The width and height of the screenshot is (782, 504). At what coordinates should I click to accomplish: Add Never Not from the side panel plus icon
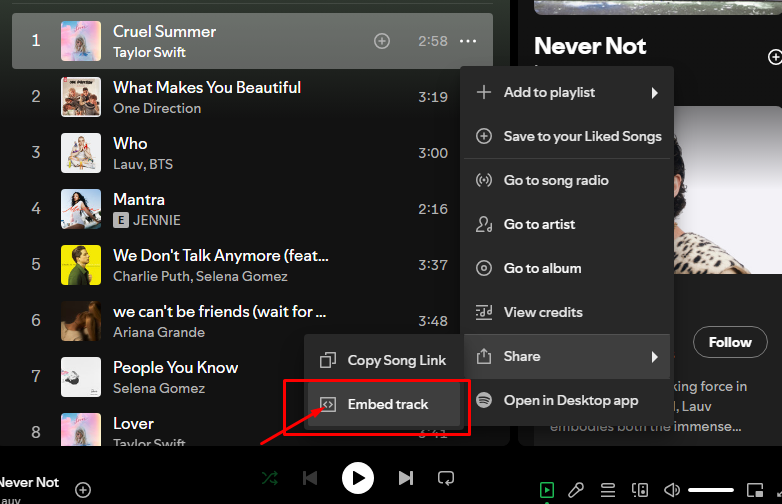coord(775,57)
